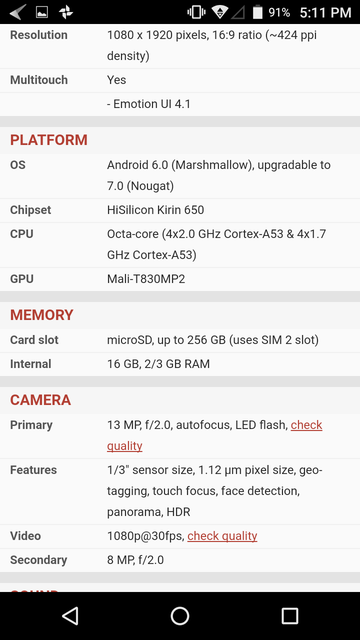
Task: Tap the Card slot spec label
Action: 34,340
